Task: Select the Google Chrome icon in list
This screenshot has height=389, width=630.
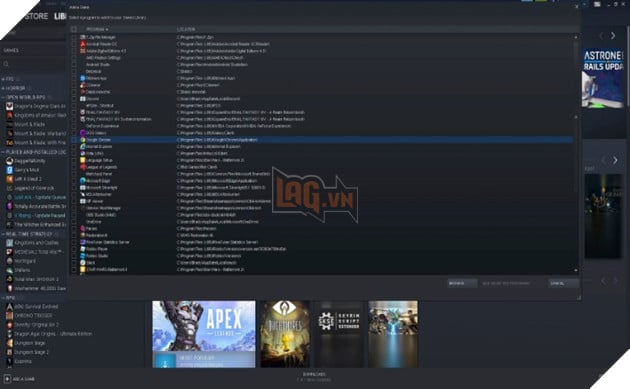Action: [83, 140]
